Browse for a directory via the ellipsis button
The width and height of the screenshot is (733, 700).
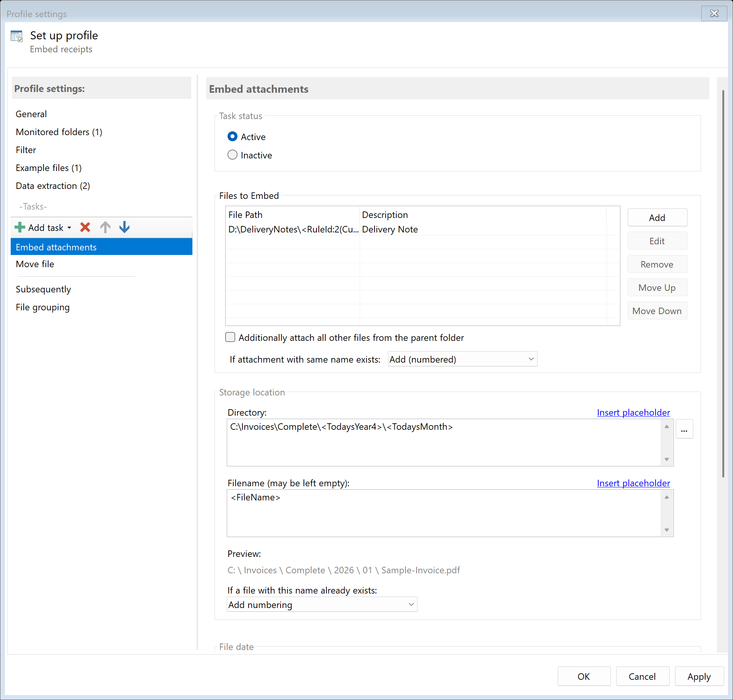coord(684,429)
